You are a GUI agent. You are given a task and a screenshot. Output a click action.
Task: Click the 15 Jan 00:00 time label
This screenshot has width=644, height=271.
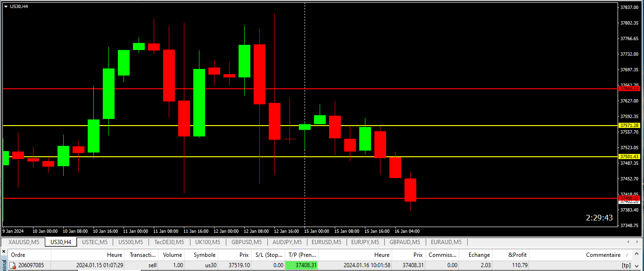click(317, 231)
